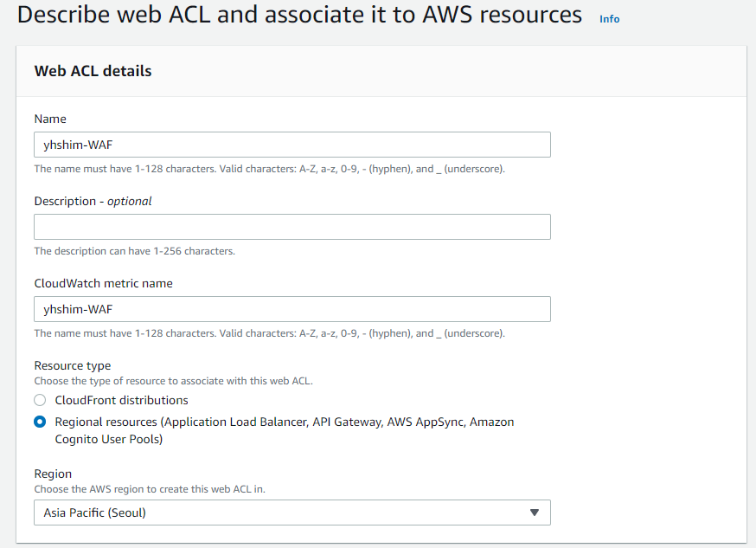Click the CloudWatch metric name input field
The height and width of the screenshot is (548, 756).
tap(292, 309)
